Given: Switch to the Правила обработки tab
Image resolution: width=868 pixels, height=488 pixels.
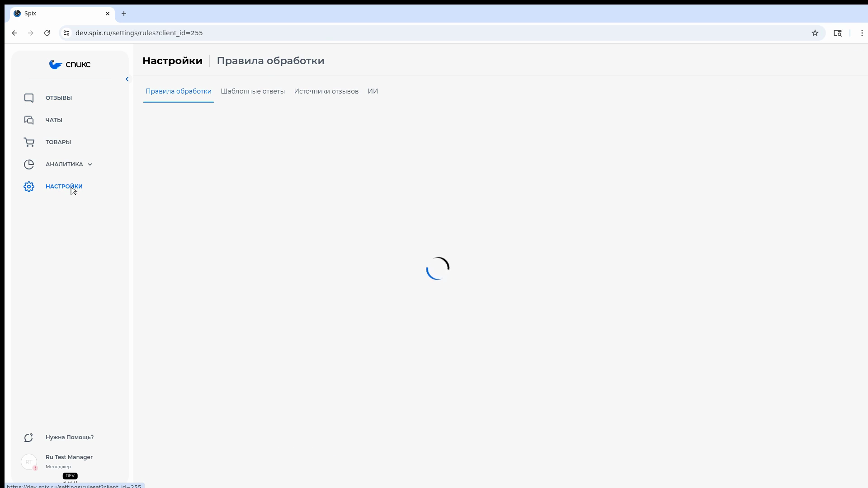Looking at the screenshot, I should [x=179, y=91].
